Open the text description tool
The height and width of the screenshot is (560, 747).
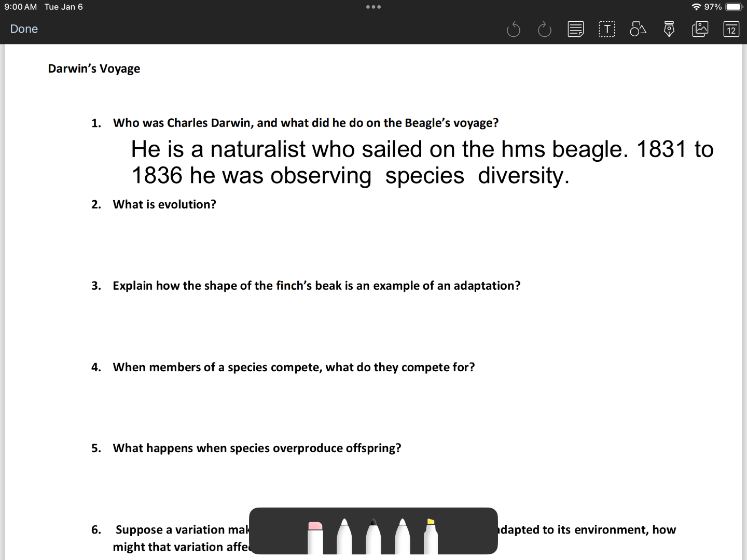(576, 29)
